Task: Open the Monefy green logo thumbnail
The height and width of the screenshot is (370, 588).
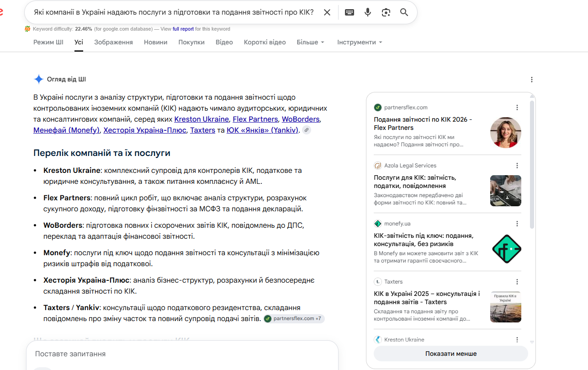Action: (x=506, y=249)
